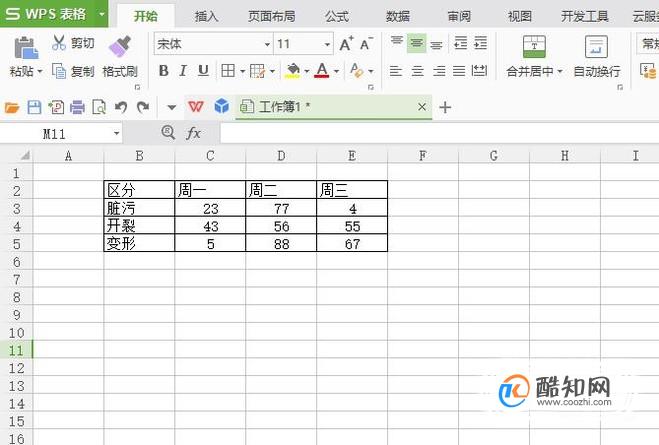The width and height of the screenshot is (659, 445).
Task: Open the Name Box dropdown arrow
Action: tap(116, 134)
